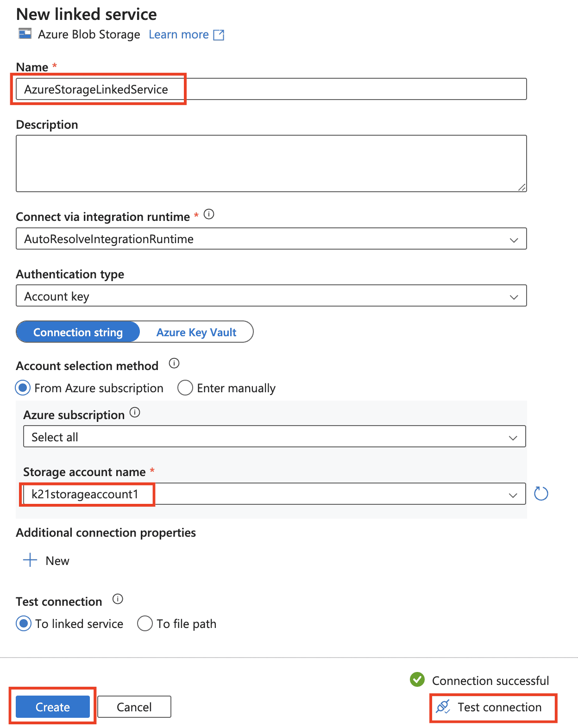Image resolution: width=578 pixels, height=728 pixels.
Task: Choose the To file path radio option
Action: tap(145, 623)
